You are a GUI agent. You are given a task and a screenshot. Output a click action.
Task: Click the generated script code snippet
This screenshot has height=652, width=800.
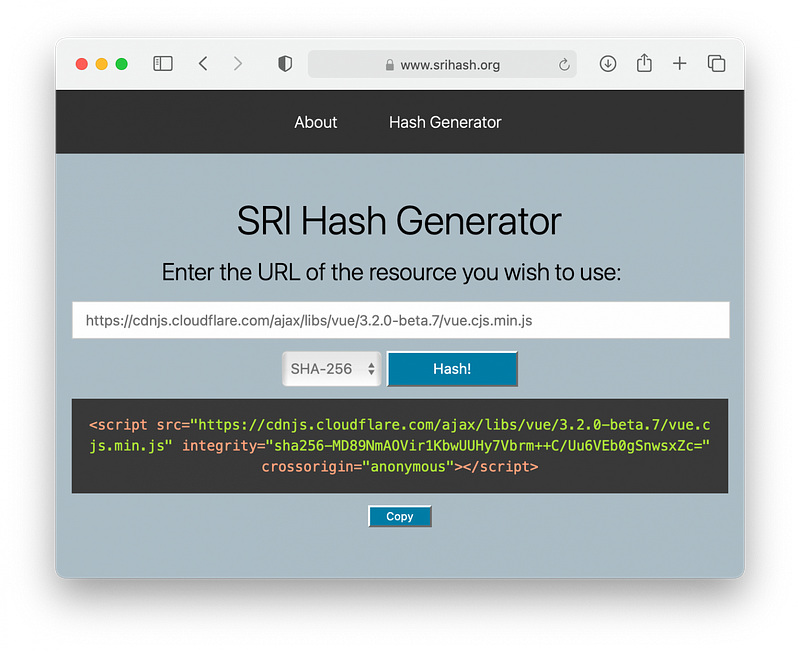400,445
